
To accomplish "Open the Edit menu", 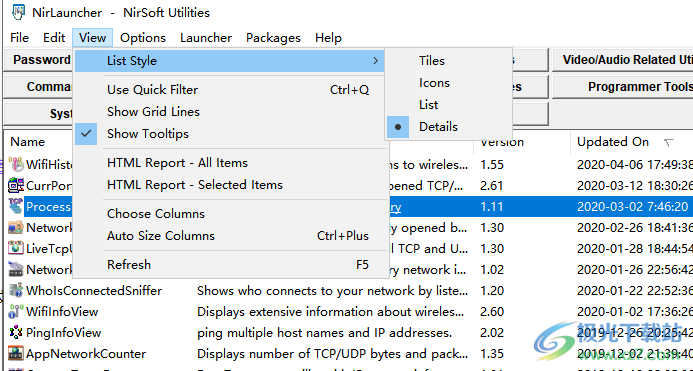I will pos(54,38).
